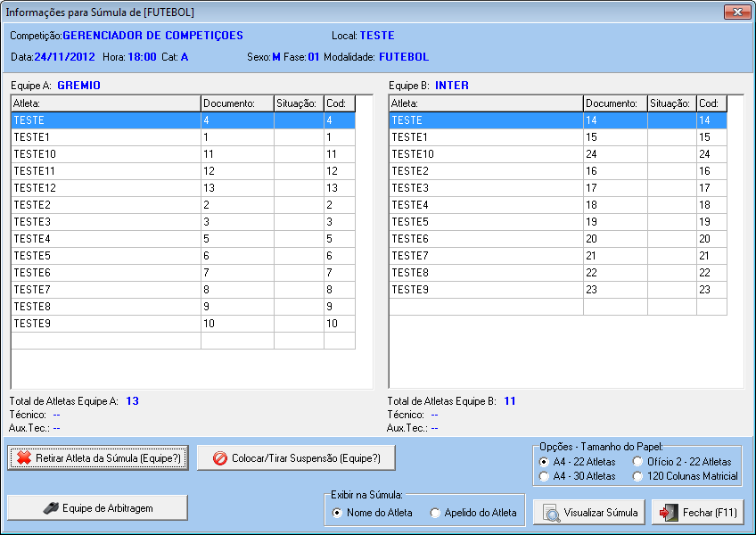Click the whistle icon for Equipe de Arbitragem
The width and height of the screenshot is (756, 535).
click(x=52, y=507)
